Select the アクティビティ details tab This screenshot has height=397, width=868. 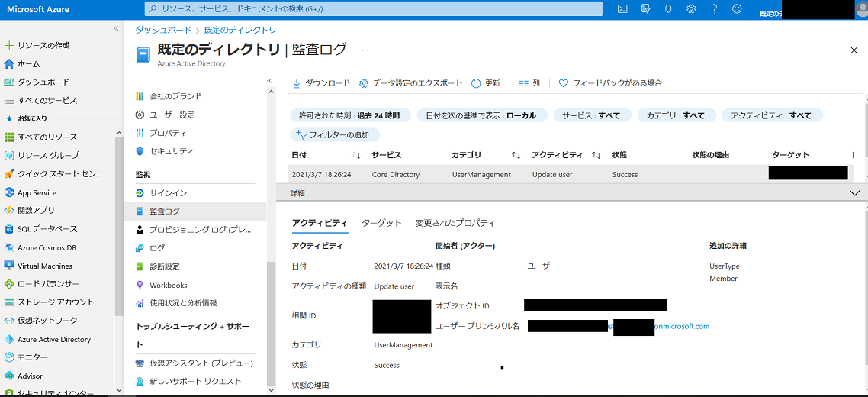coord(320,223)
